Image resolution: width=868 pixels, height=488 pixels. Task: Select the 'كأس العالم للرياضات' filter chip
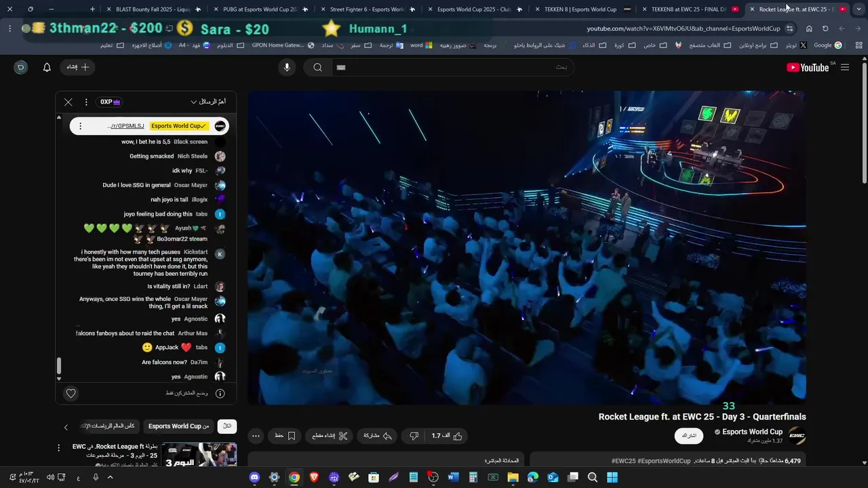(x=109, y=426)
